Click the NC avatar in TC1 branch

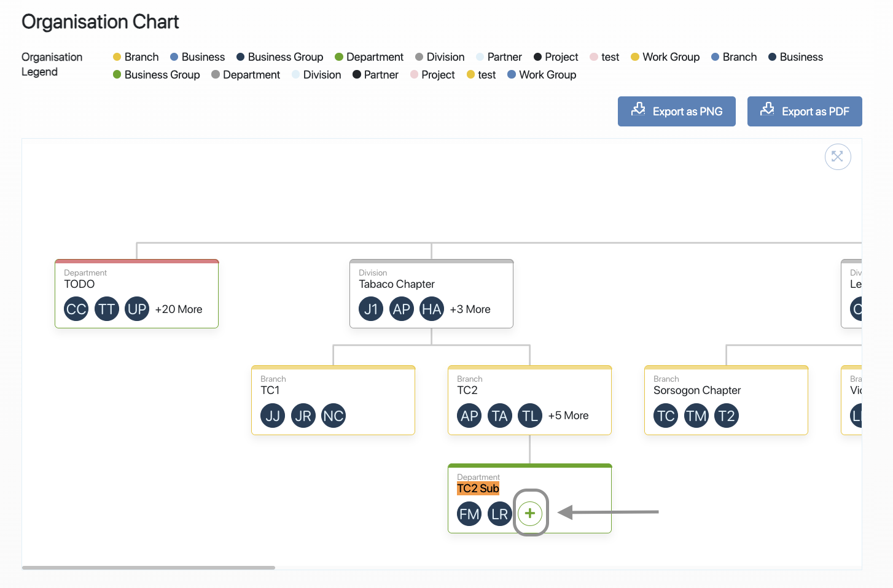333,416
